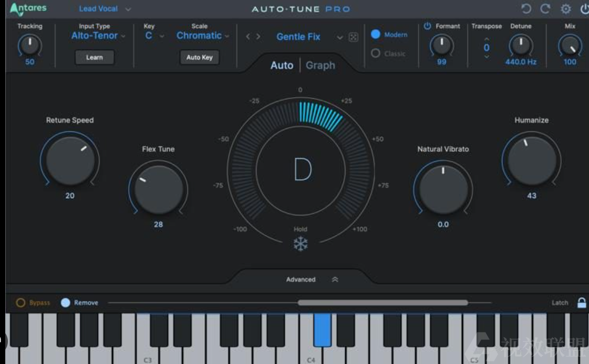
Task: Increase Transpose with the up arrow
Action: [487, 39]
